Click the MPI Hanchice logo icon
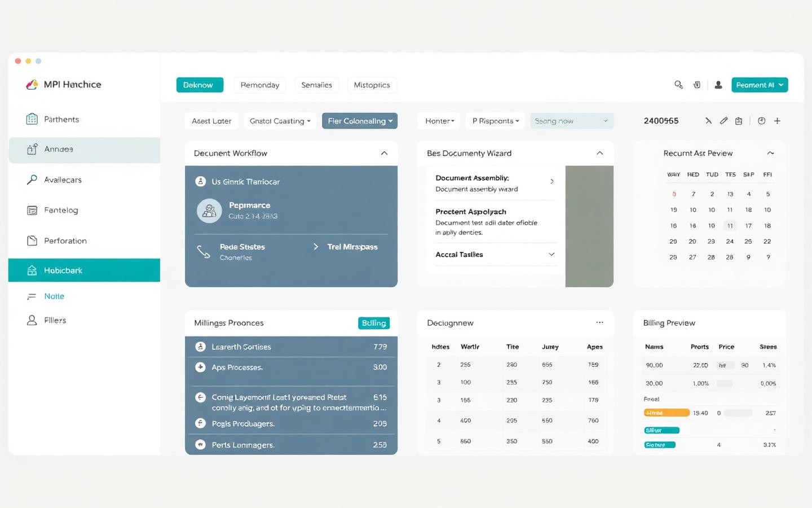This screenshot has height=508, width=812. click(32, 85)
